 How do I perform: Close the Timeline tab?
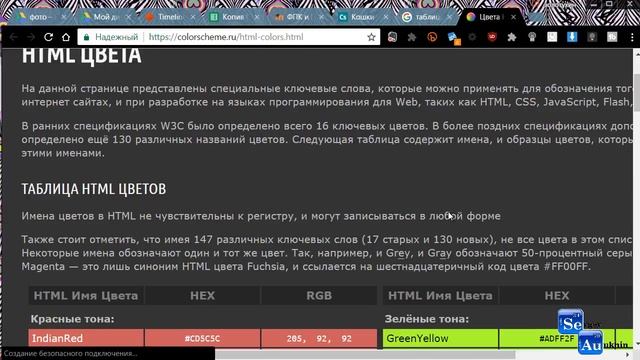(x=193, y=17)
